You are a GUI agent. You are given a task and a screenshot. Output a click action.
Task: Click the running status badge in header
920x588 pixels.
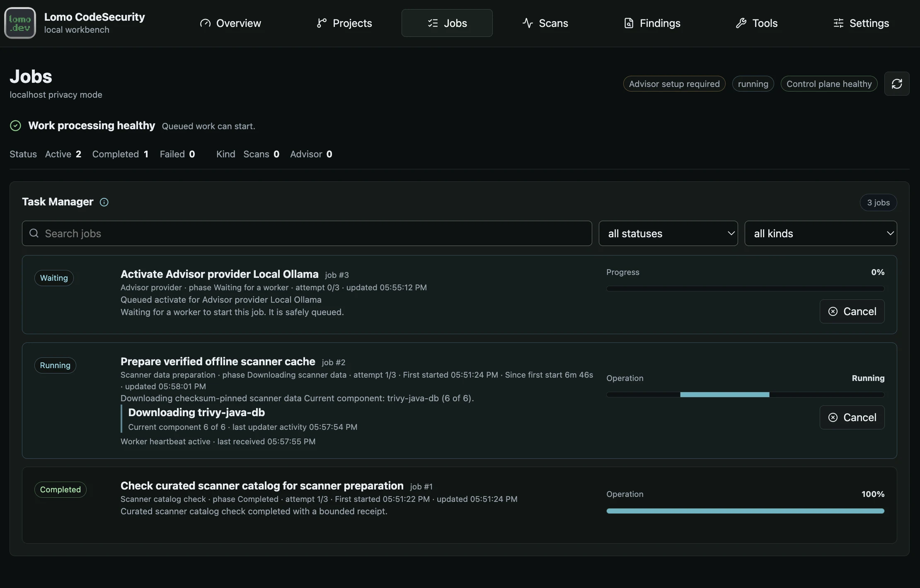pos(753,84)
